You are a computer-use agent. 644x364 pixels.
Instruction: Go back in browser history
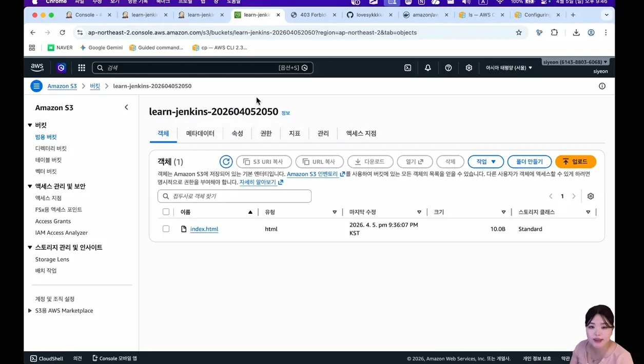click(33, 32)
